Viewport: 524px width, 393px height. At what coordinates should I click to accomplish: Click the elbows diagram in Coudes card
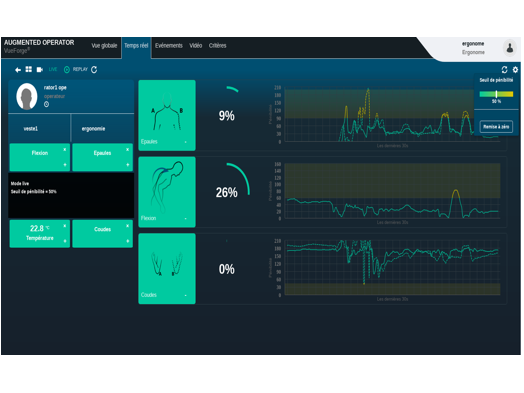tap(167, 264)
